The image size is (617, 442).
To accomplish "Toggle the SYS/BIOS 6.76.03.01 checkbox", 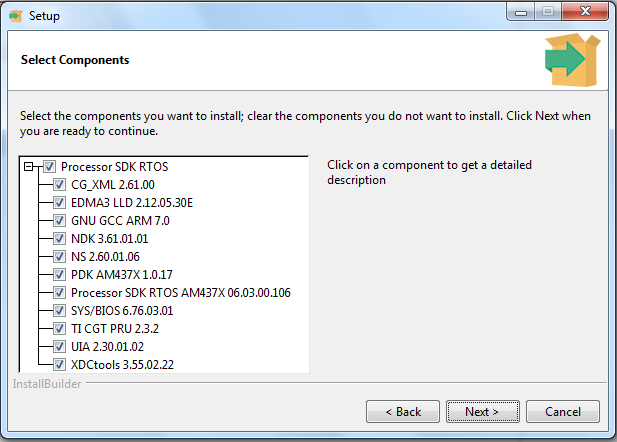I will (x=59, y=311).
